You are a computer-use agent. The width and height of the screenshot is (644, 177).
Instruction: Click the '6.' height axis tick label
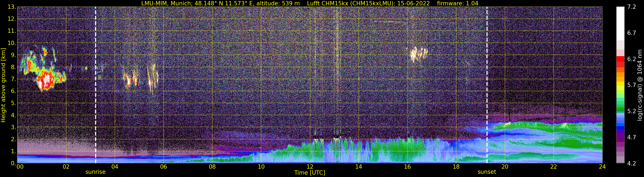pyautogui.click(x=13, y=91)
